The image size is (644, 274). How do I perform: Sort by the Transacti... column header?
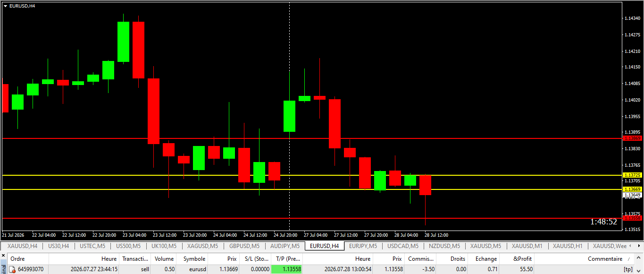135,259
